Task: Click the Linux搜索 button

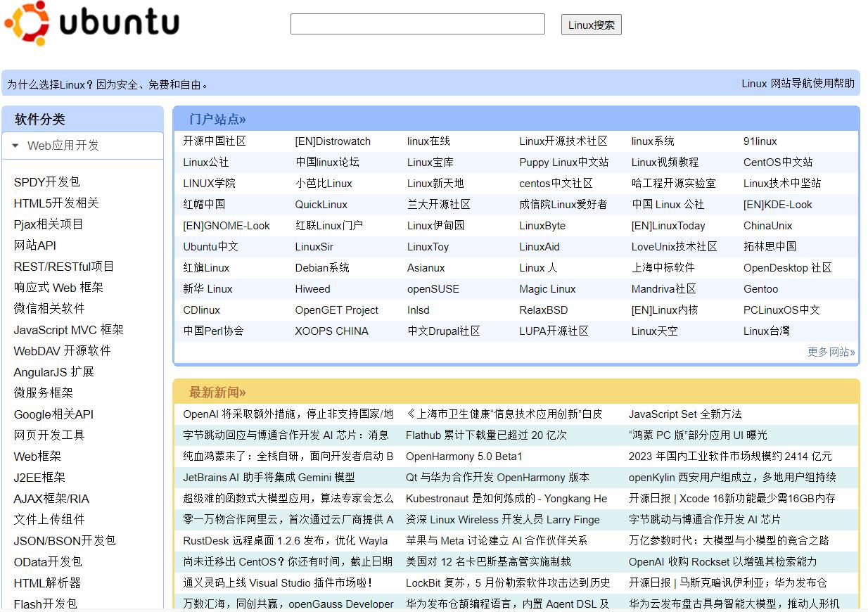Action: 591,25
